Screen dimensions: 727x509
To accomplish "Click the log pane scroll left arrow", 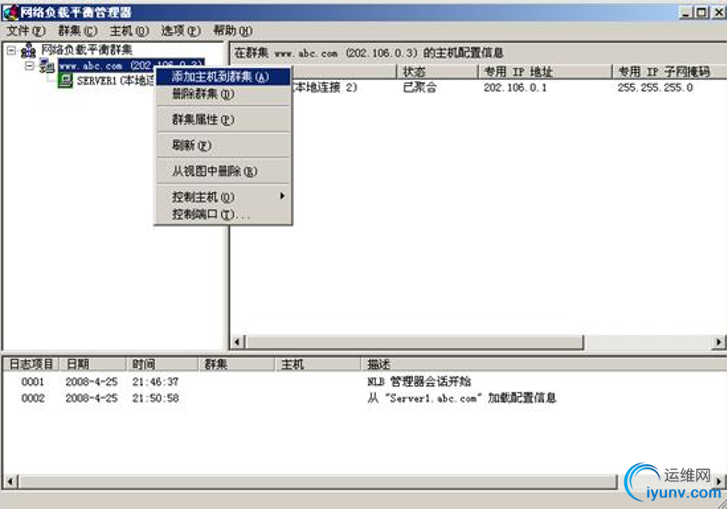I will pos(11,481).
